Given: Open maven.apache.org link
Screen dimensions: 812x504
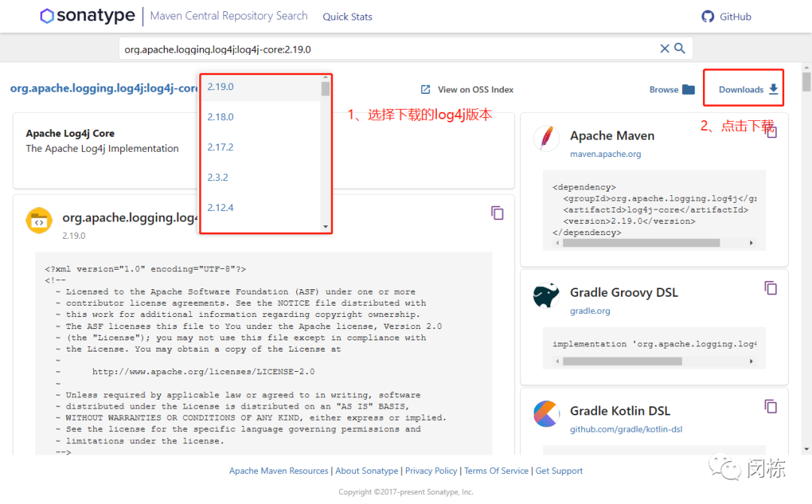Looking at the screenshot, I should 605,154.
